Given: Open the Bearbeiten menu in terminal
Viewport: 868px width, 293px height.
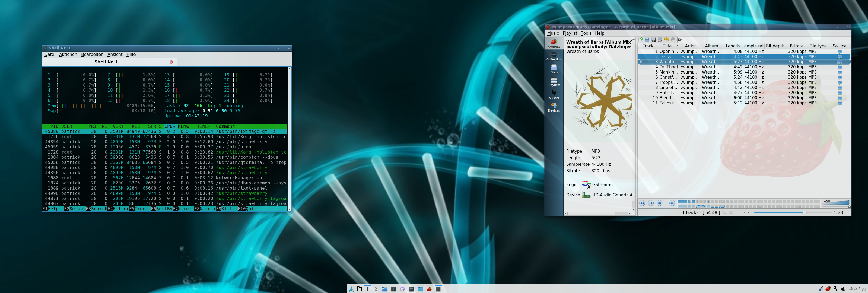Looking at the screenshot, I should (92, 55).
